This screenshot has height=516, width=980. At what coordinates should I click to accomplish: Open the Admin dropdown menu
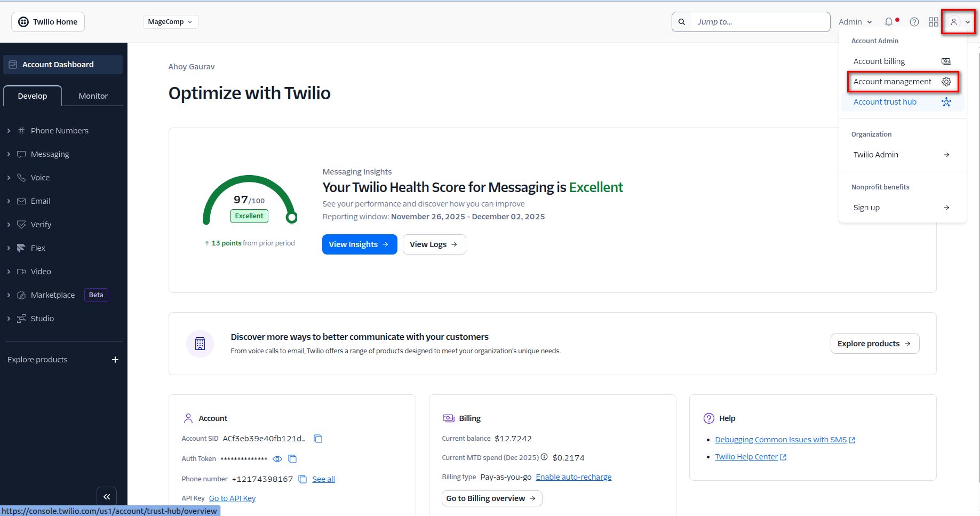[855, 22]
